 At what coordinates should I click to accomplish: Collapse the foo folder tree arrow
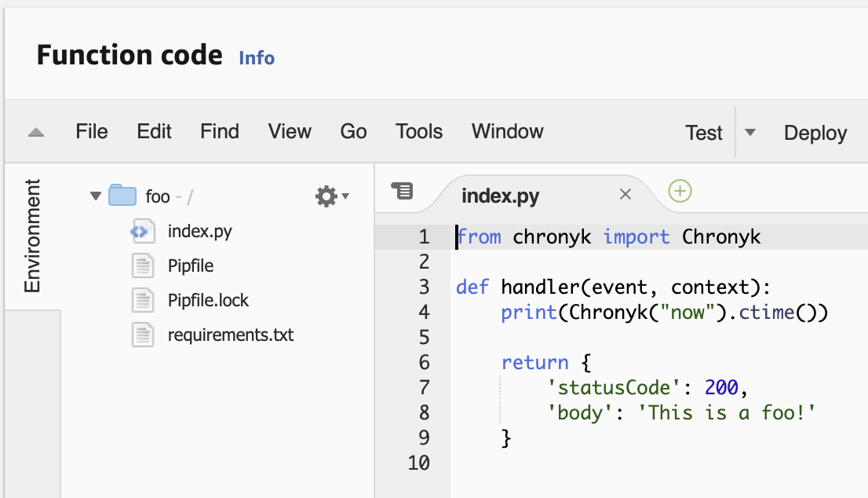pyautogui.click(x=96, y=196)
